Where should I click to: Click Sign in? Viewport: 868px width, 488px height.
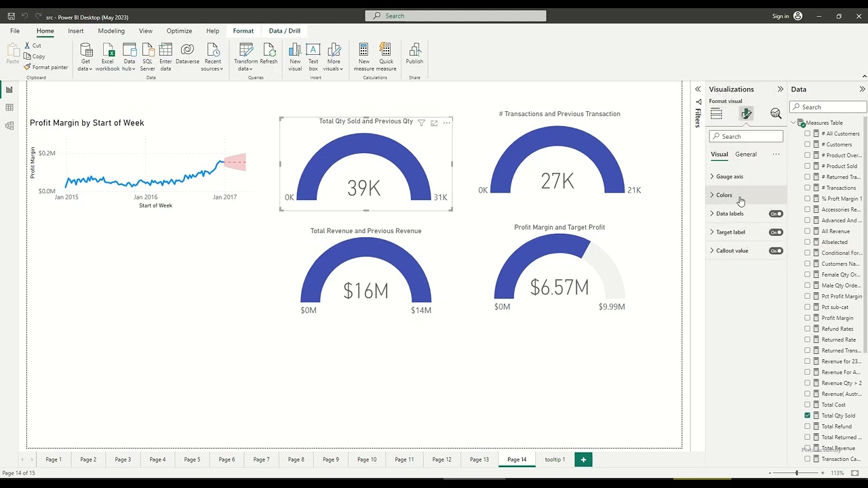click(781, 16)
